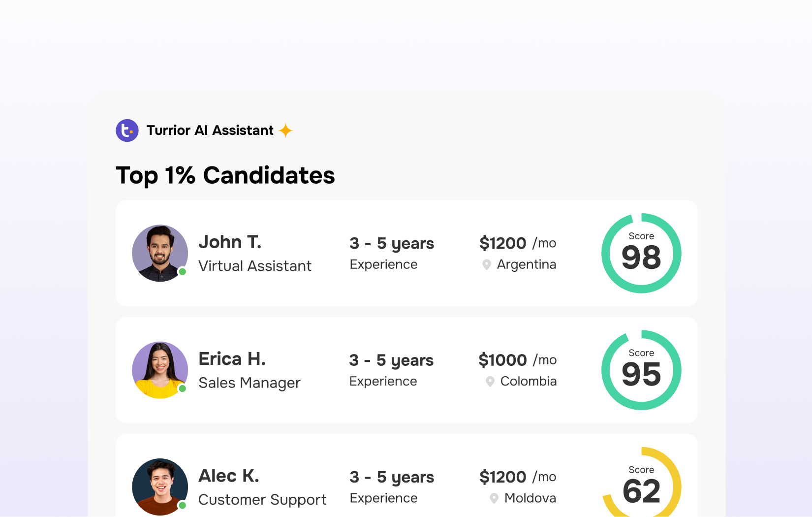This screenshot has width=812, height=517.
Task: Click the location pin beside Moldova
Action: tap(494, 498)
